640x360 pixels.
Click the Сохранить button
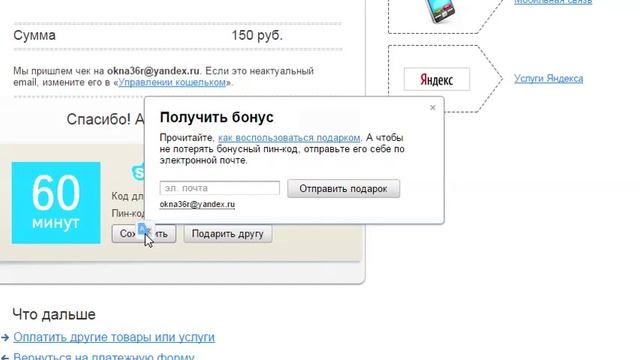click(x=144, y=234)
